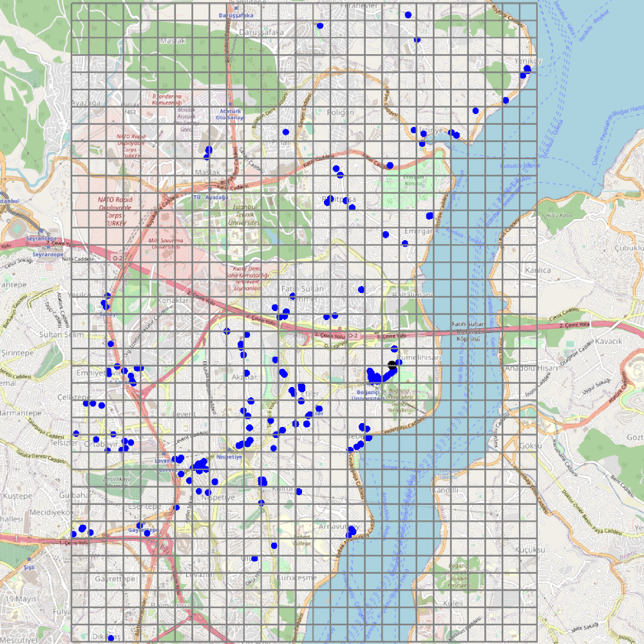Click the Arnavutköy label
Image resolution: width=644 pixels, height=644 pixels.
tap(339, 527)
